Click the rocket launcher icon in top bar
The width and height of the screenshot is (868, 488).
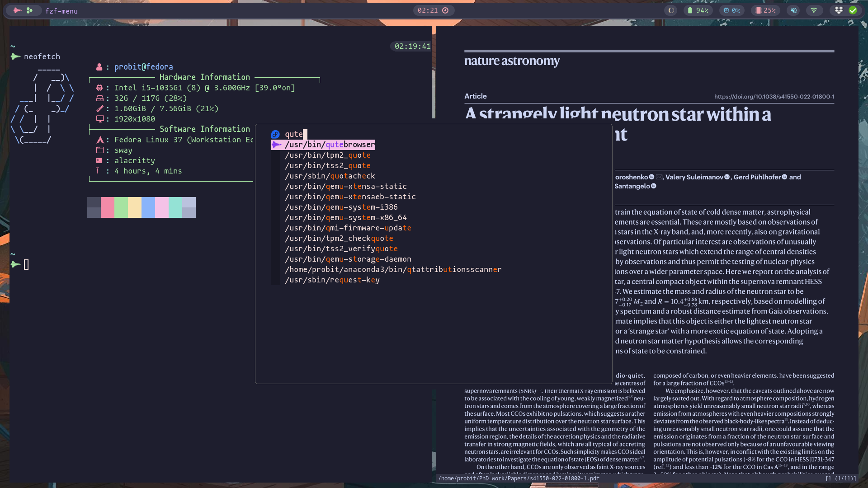tap(17, 10)
